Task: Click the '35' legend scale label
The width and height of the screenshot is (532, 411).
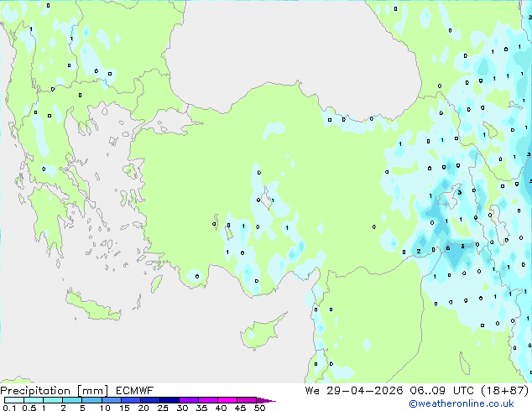Action: coord(201,408)
